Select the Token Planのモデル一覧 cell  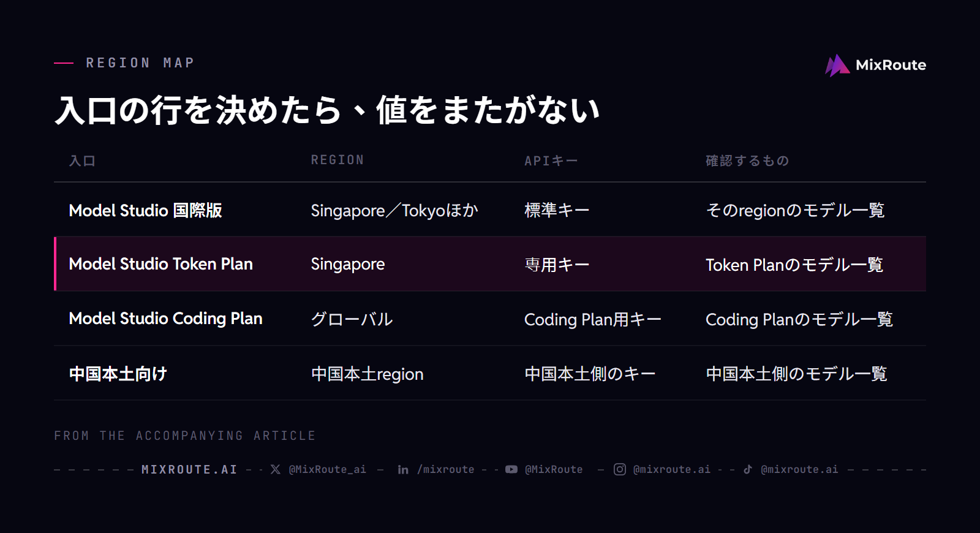(x=794, y=265)
